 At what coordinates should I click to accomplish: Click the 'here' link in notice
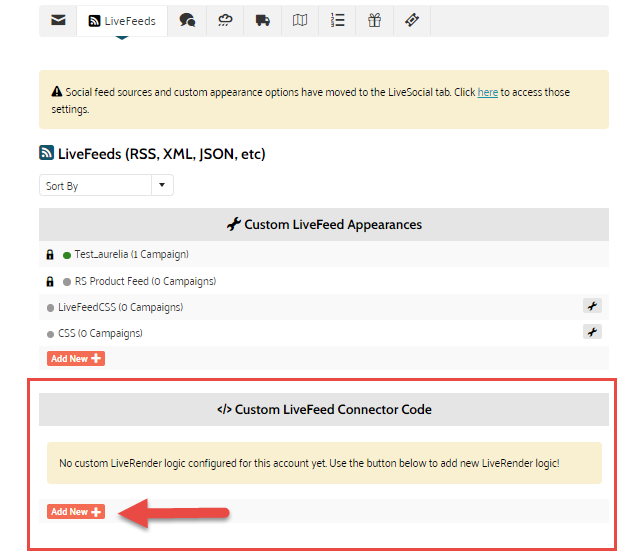click(x=487, y=92)
